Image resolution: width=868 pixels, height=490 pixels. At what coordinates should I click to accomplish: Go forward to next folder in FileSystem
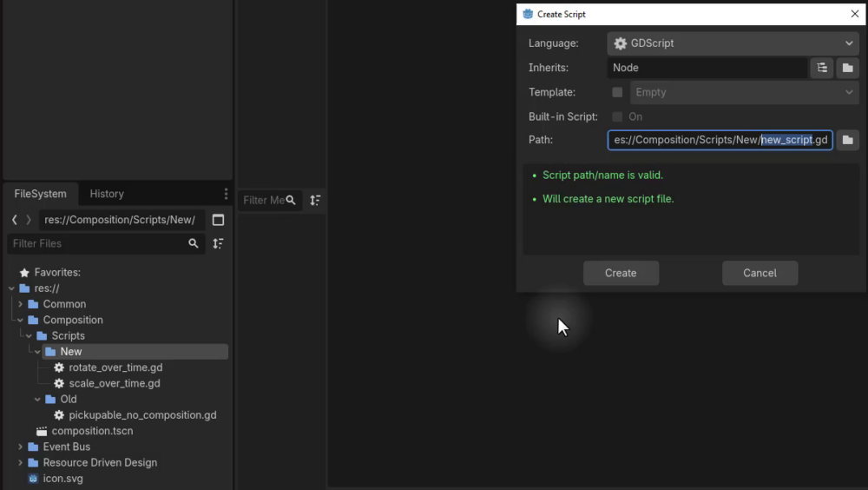(29, 220)
